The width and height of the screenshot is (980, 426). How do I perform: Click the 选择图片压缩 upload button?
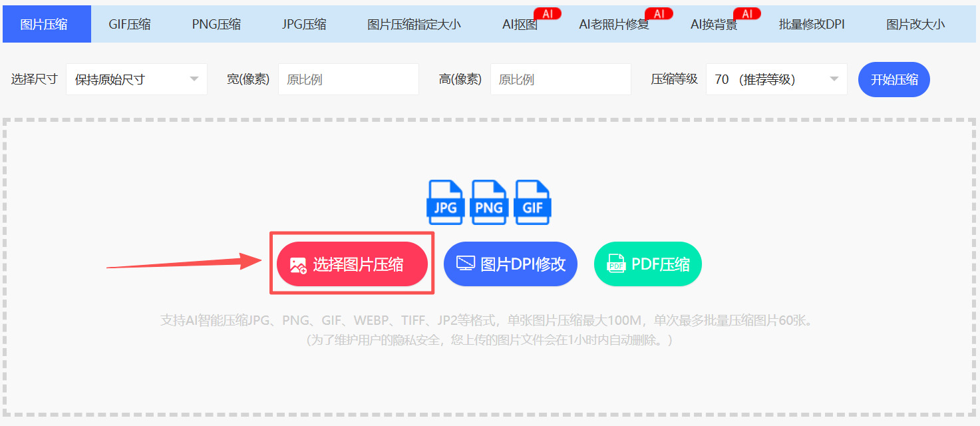click(352, 264)
